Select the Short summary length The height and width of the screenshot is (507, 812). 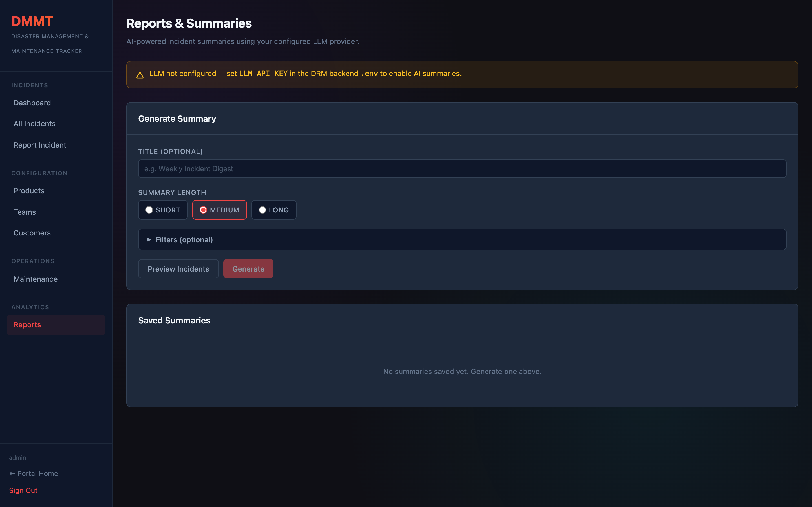163,210
